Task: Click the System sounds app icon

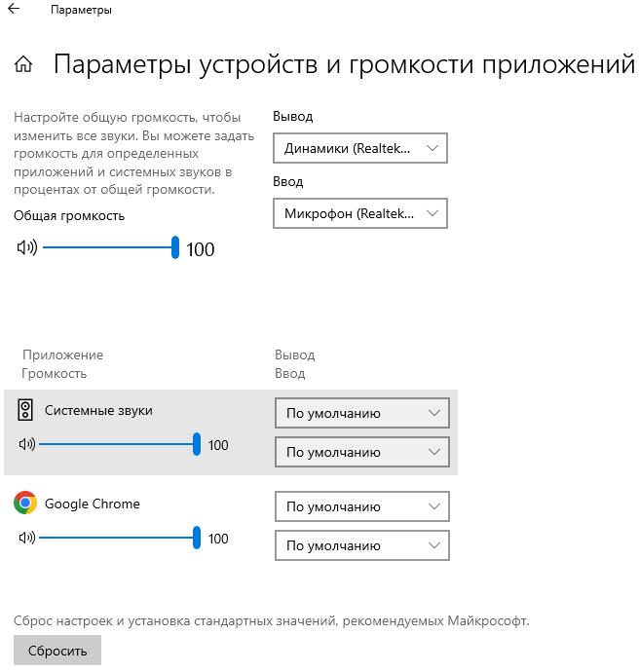Action: pyautogui.click(x=26, y=411)
